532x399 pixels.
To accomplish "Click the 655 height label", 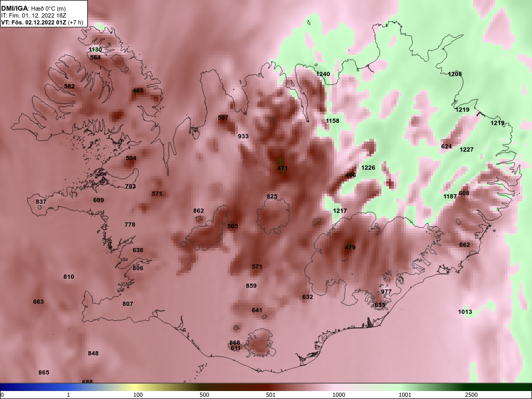I will 380,305.
